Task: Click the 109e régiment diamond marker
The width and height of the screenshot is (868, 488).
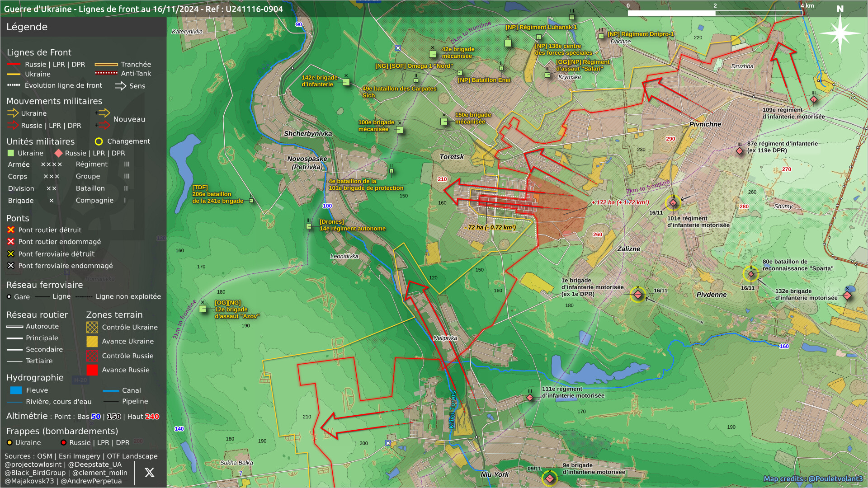Action: [x=814, y=99]
